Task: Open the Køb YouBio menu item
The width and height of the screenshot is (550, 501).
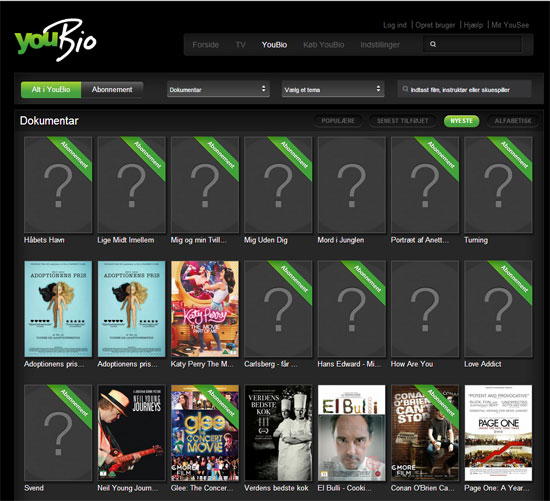Action: click(x=323, y=45)
